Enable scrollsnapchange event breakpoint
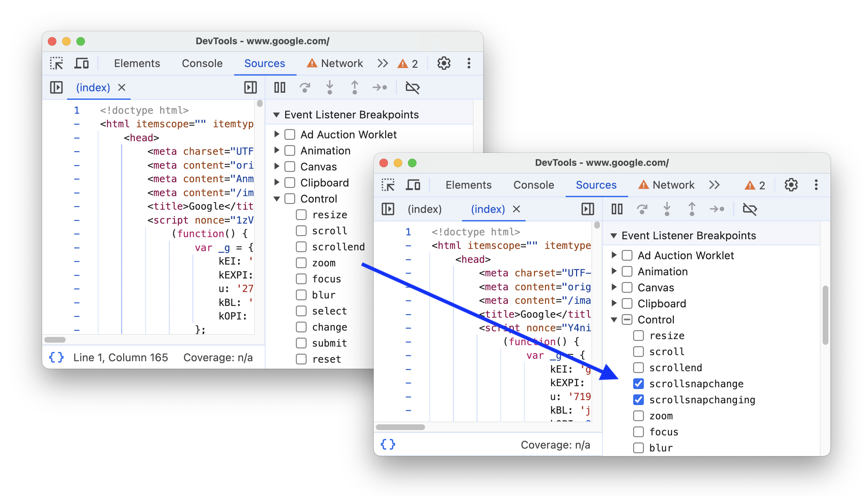This screenshot has width=868, height=496. pyautogui.click(x=637, y=383)
